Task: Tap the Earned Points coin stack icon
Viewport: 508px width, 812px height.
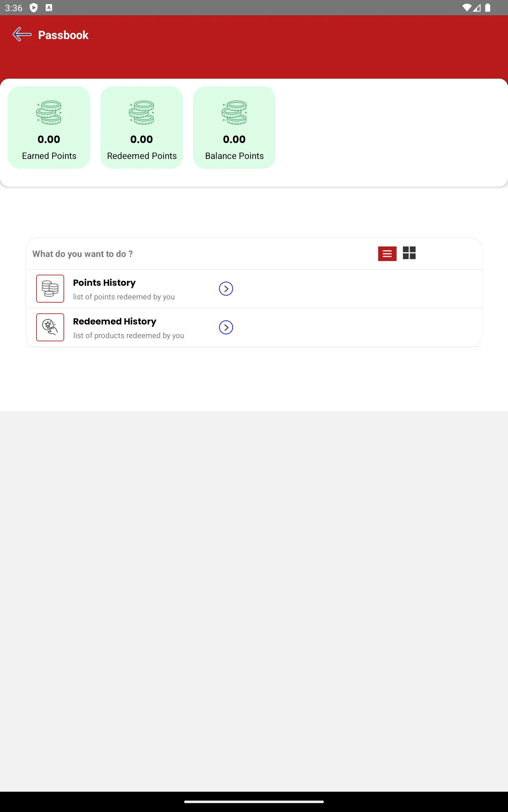Action: click(49, 113)
